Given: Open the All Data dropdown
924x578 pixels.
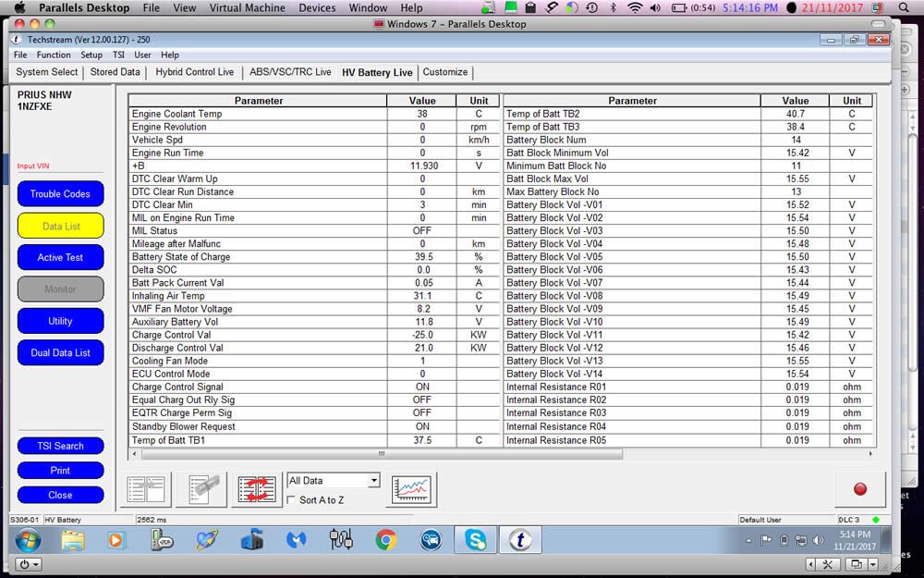Looking at the screenshot, I should coord(372,480).
